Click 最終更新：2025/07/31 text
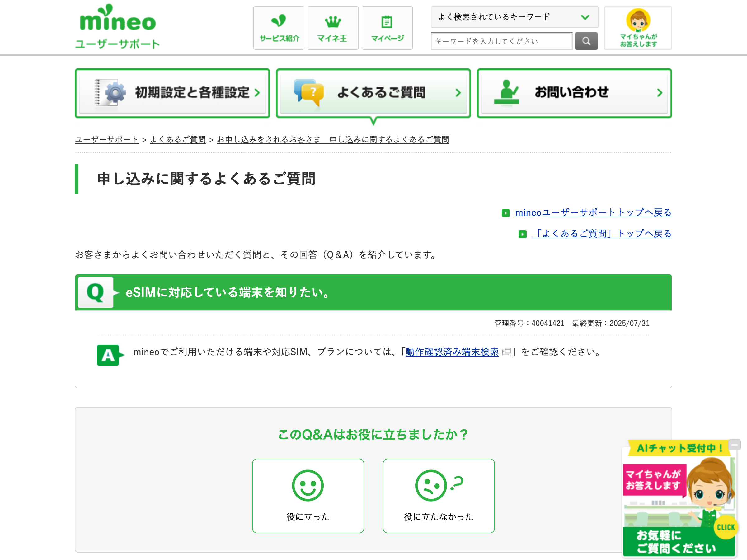 (611, 323)
